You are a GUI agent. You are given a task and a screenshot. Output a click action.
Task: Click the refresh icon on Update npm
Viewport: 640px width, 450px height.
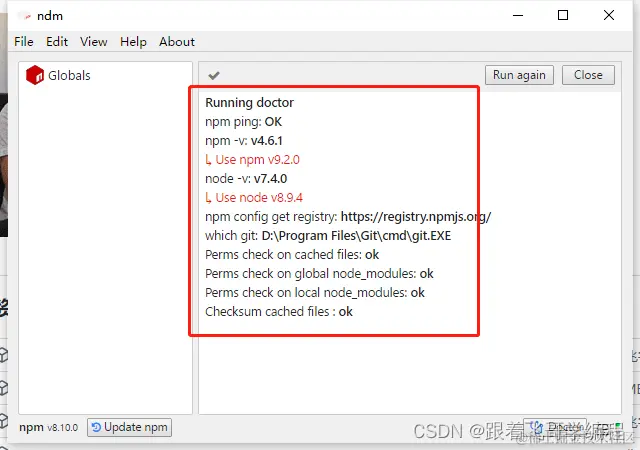[x=96, y=427]
